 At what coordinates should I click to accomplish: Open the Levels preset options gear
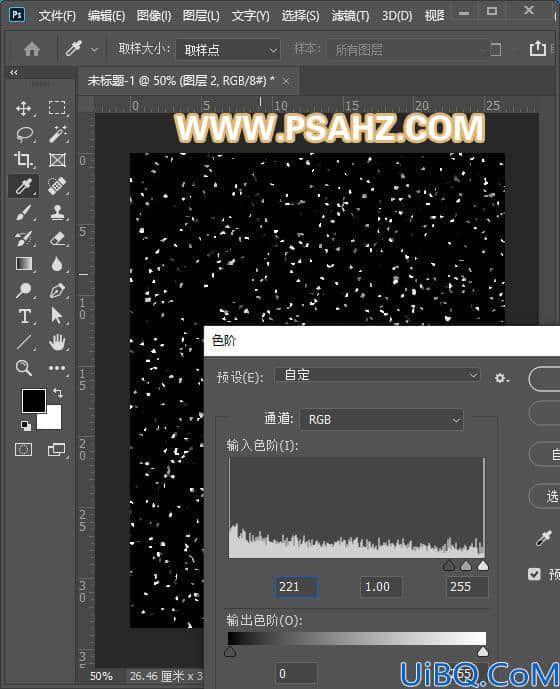click(501, 378)
